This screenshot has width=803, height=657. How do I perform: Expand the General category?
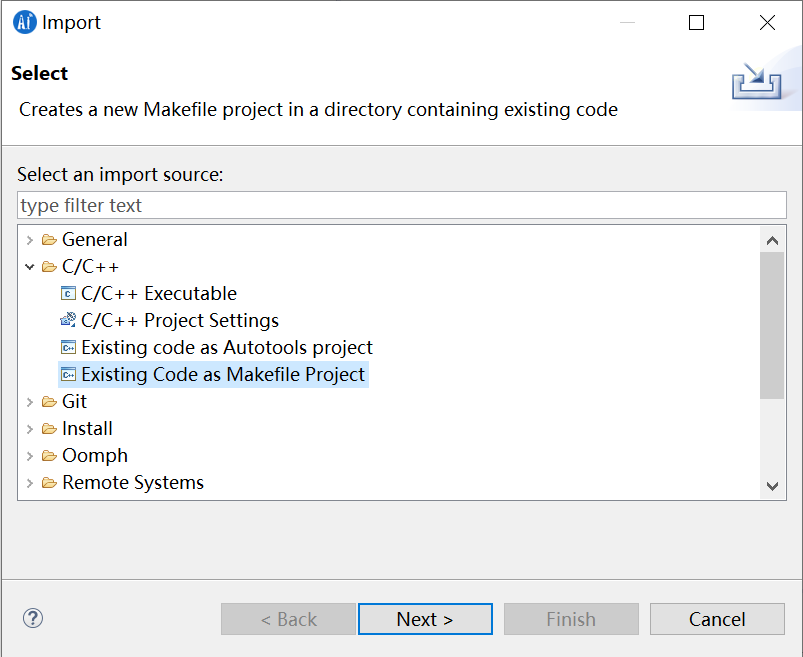[30, 240]
